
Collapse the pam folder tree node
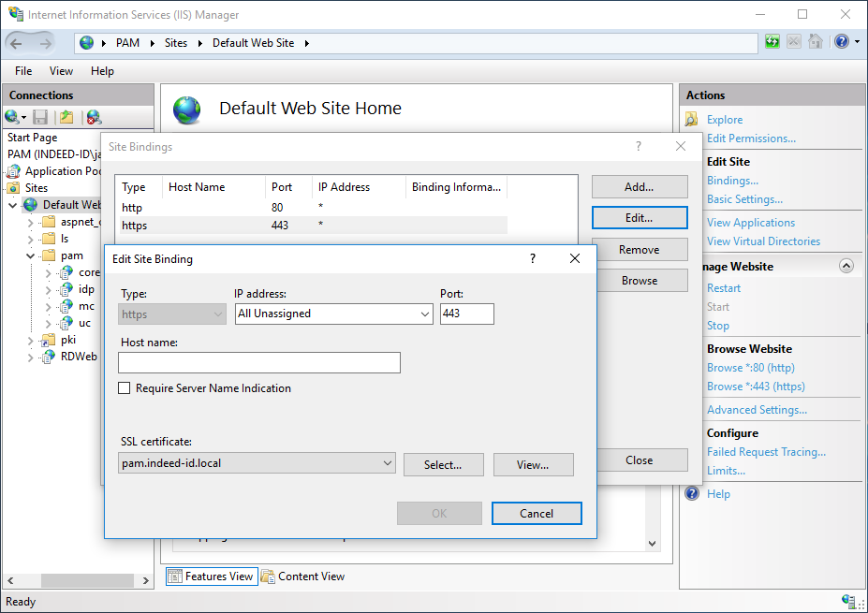coord(31,255)
